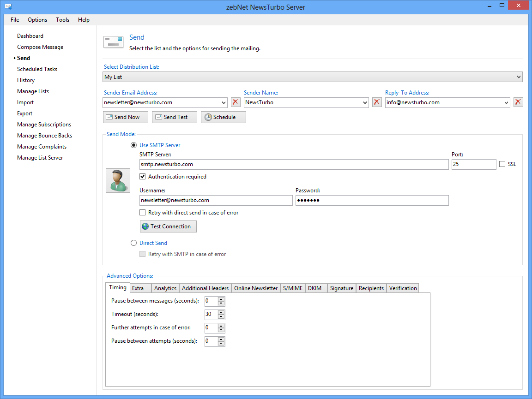
Task: Increase the Timeout seconds value
Action: point(221,312)
